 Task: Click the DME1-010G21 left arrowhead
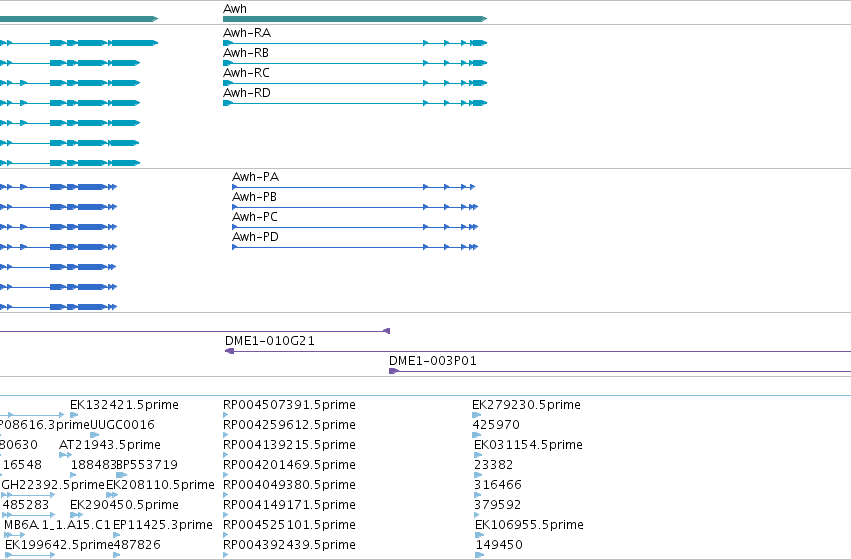pos(230,351)
